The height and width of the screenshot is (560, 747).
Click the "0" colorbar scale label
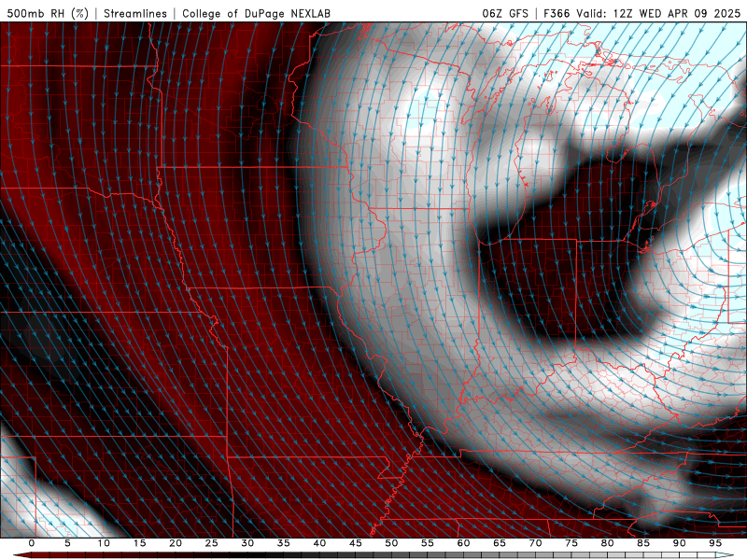click(32, 543)
